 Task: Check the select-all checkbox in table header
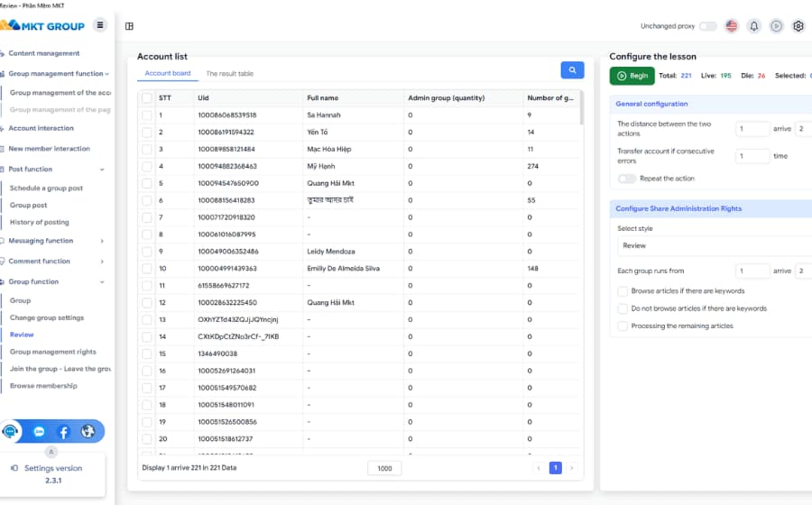click(147, 97)
